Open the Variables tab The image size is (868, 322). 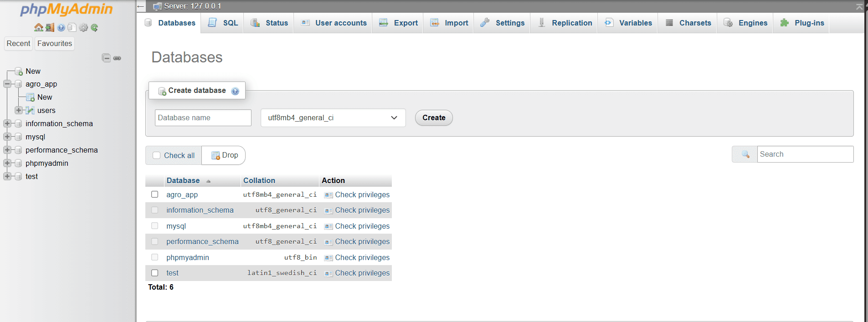coord(627,23)
